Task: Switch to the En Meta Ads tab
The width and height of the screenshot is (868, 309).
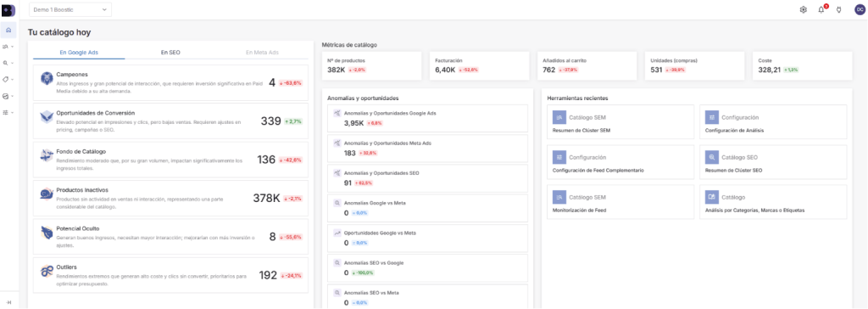Action: 263,53
